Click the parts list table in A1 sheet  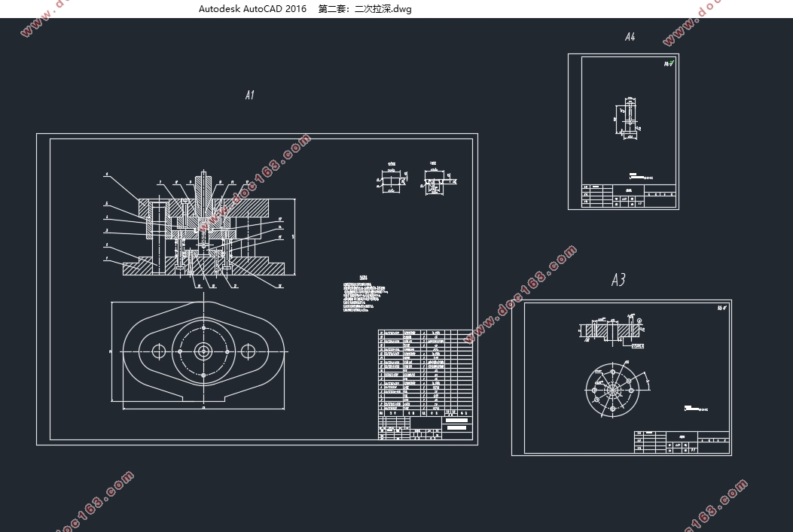(x=425, y=373)
